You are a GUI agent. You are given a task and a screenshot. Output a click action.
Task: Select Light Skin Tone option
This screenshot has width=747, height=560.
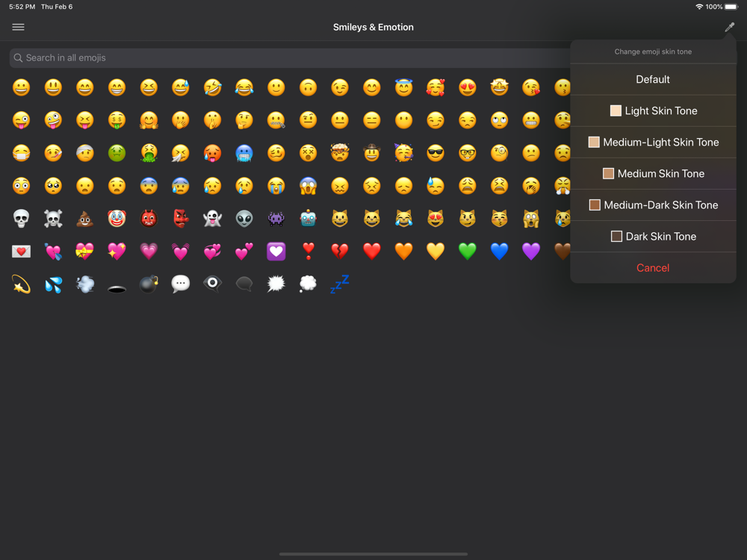pos(653,111)
